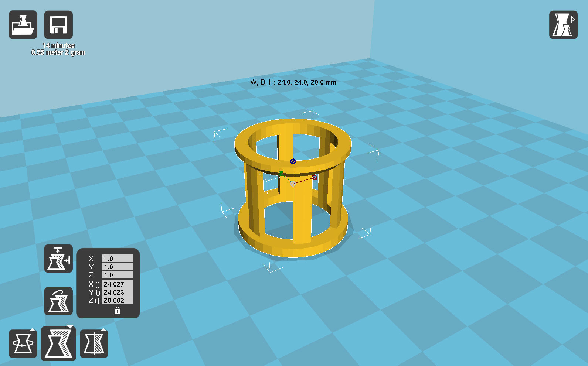This screenshot has width=588, height=366.
Task: Click the green Y-axis scale handle
Action: pyautogui.click(x=281, y=173)
